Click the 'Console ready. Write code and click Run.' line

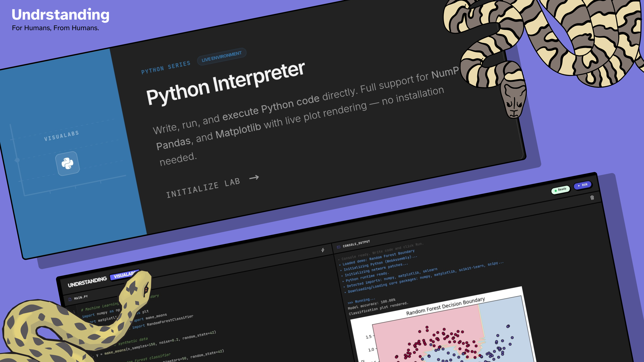(381, 251)
